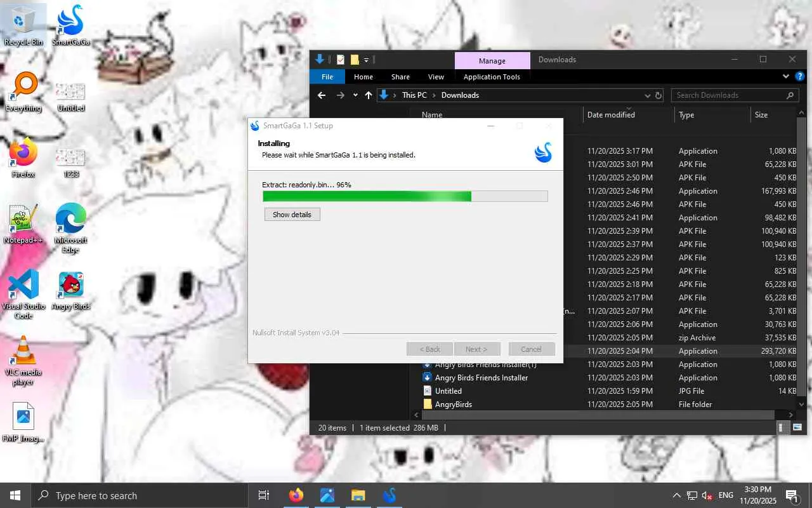Select the desktop Untitled image file

point(70,97)
